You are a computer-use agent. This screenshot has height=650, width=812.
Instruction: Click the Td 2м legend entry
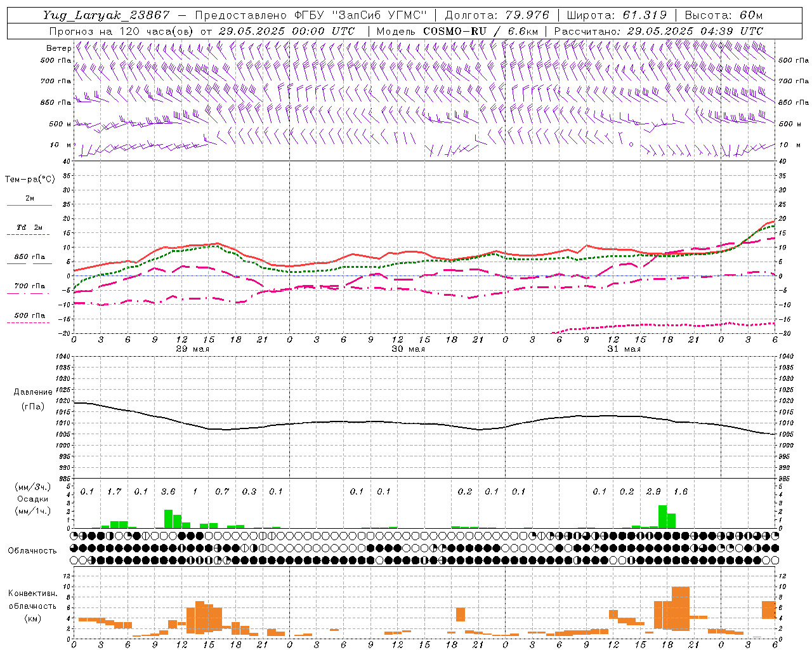click(x=29, y=228)
